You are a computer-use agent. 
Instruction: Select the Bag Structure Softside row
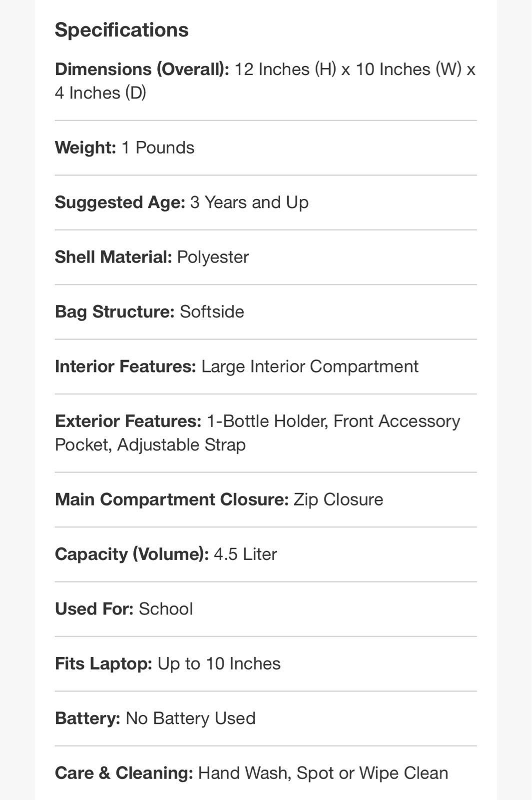point(266,311)
